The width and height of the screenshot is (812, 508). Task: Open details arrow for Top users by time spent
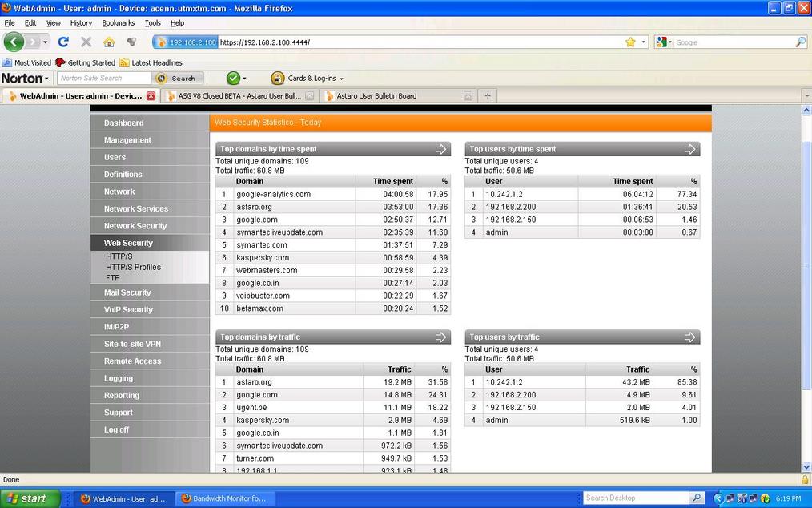click(x=690, y=149)
